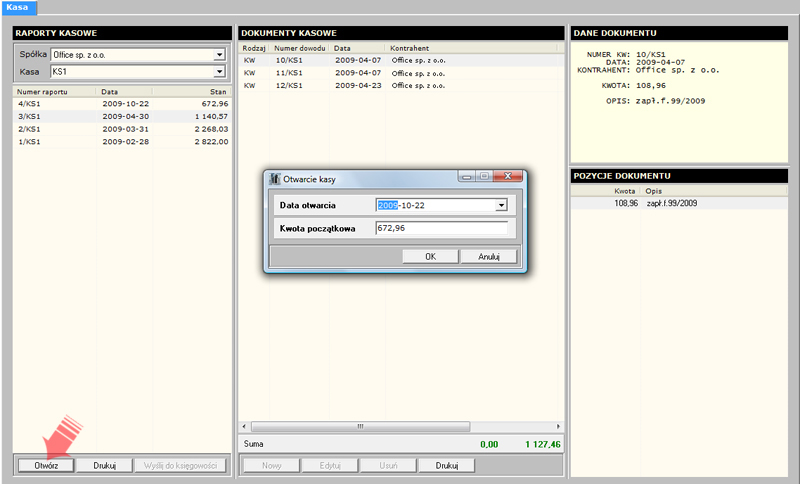This screenshot has height=484, width=800.
Task: Click the date 2009-04-23 in documents
Action: coord(358,86)
